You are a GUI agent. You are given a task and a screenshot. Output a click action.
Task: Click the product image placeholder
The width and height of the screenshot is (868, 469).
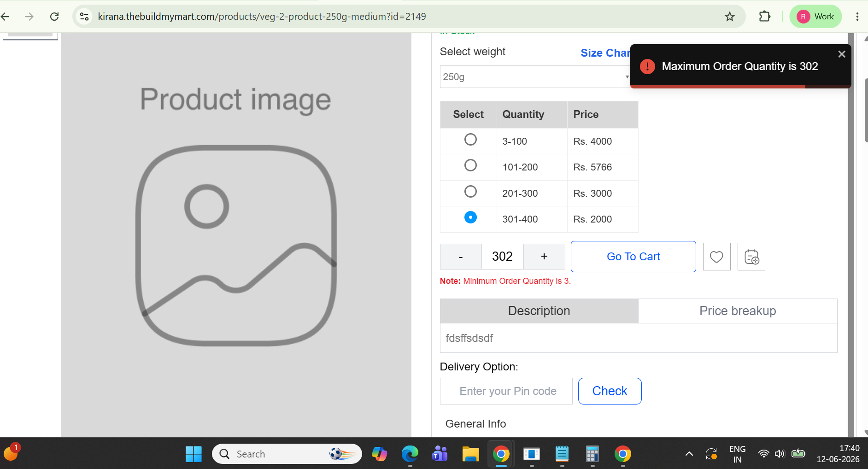[x=236, y=235]
